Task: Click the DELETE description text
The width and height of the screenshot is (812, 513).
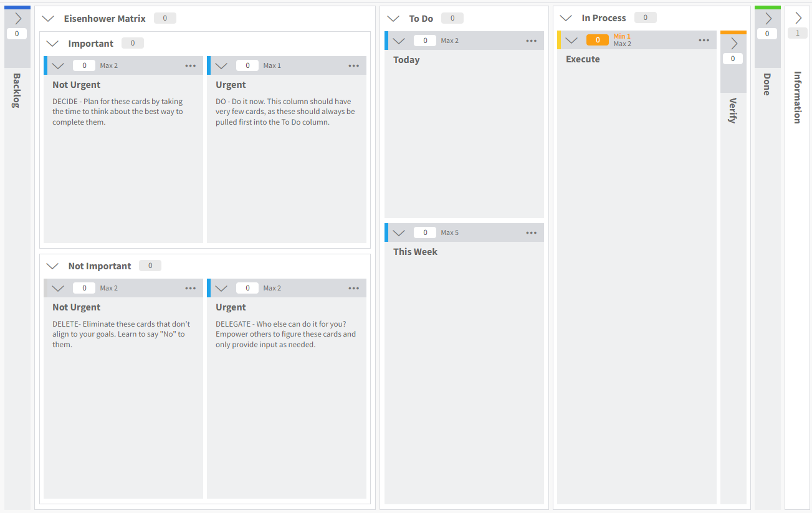Action: pos(122,334)
